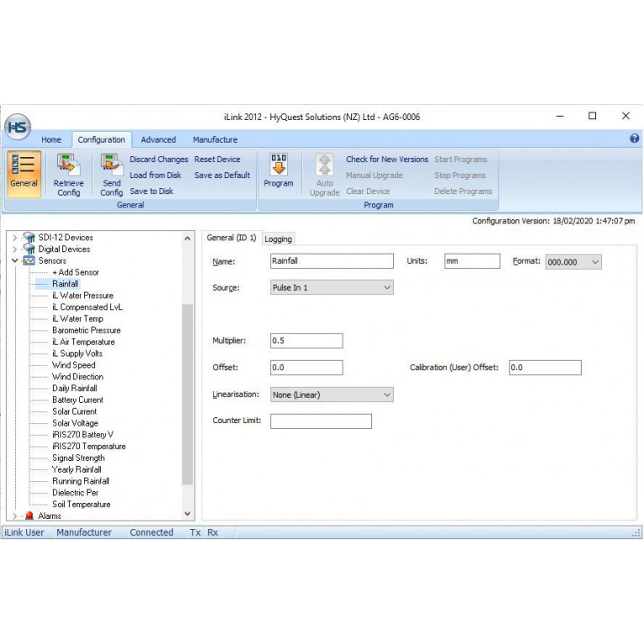The height and width of the screenshot is (644, 644).
Task: Open the Linearisation dropdown
Action: tap(332, 395)
